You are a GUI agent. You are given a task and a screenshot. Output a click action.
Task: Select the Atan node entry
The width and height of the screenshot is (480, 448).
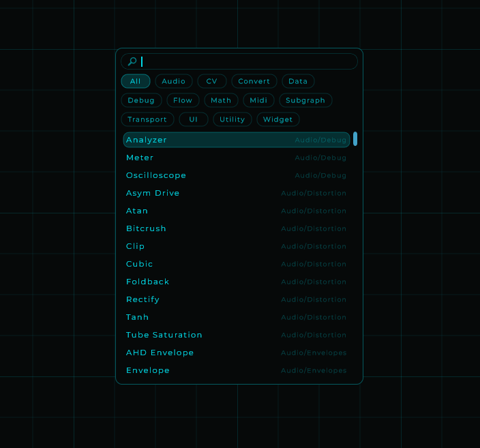tap(237, 211)
